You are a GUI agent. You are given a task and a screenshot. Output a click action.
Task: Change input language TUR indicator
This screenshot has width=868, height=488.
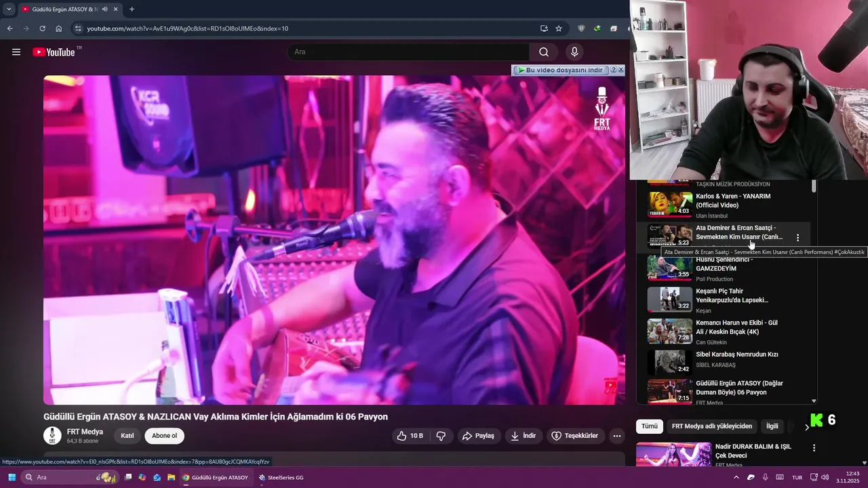tap(797, 477)
